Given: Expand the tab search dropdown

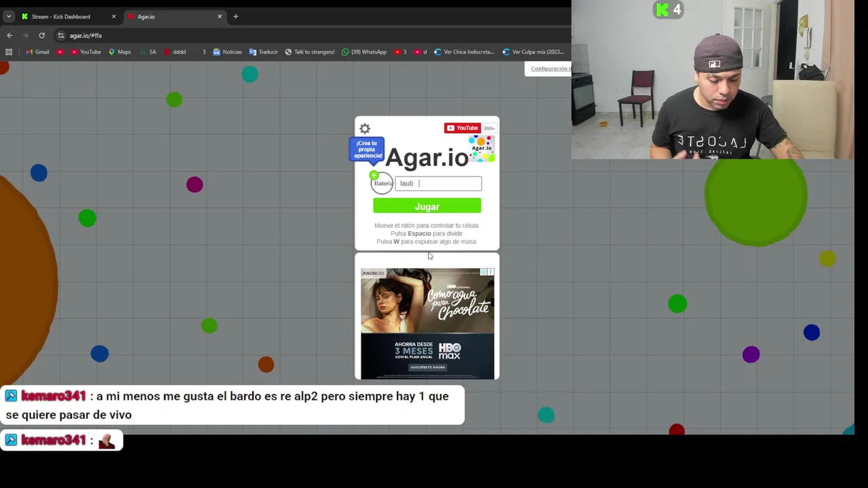Looking at the screenshot, I should tap(9, 16).
